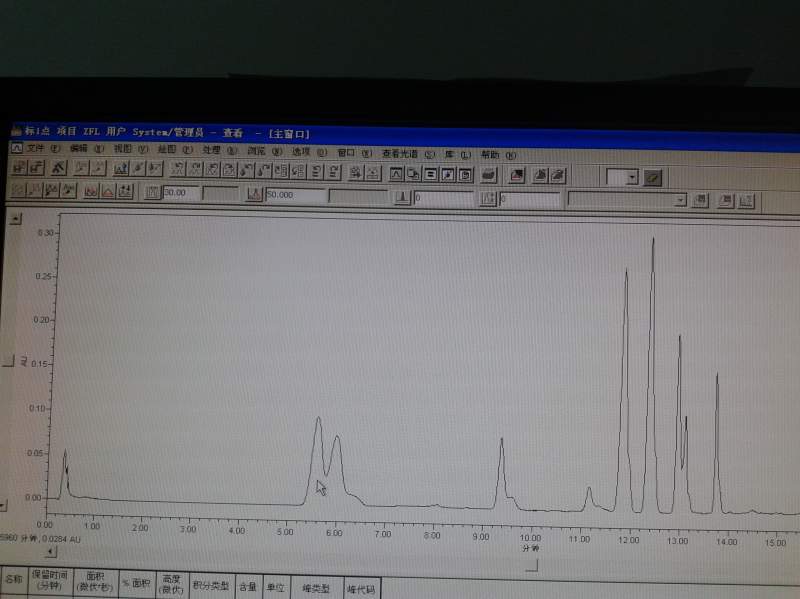Image resolution: width=800 pixels, height=599 pixels.
Task: Click the second icon in the top toolbar
Action: [x=37, y=167]
